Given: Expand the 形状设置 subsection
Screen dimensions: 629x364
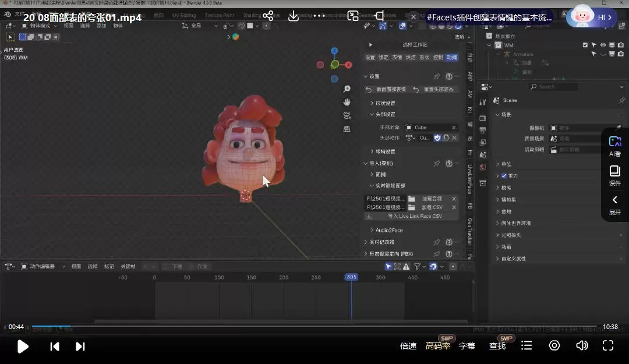Looking at the screenshot, I should (383, 103).
